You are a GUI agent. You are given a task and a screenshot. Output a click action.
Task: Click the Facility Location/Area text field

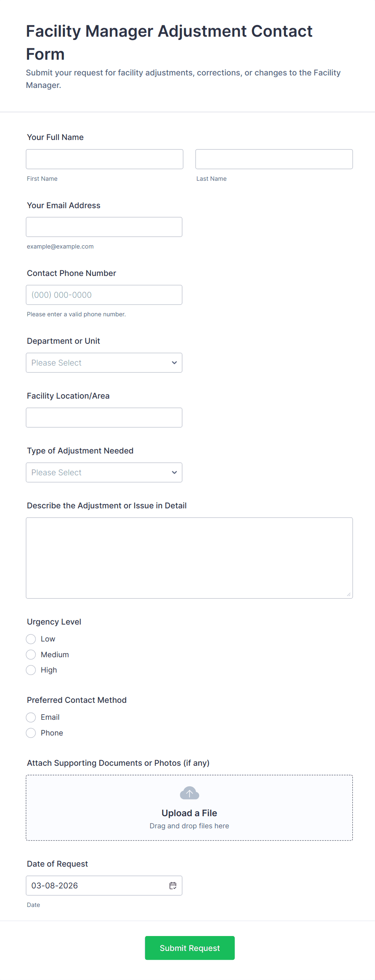(x=104, y=418)
